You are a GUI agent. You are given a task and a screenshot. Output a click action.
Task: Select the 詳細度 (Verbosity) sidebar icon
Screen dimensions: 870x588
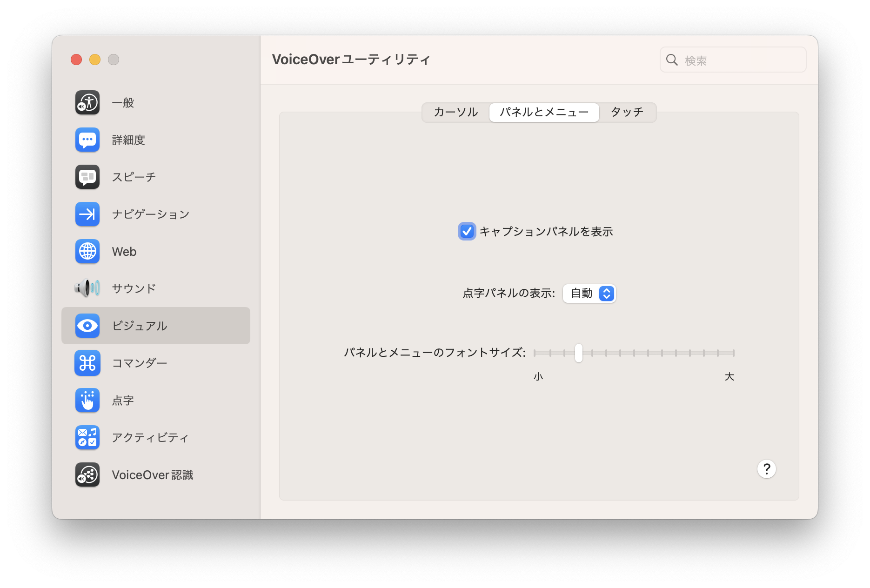87,140
